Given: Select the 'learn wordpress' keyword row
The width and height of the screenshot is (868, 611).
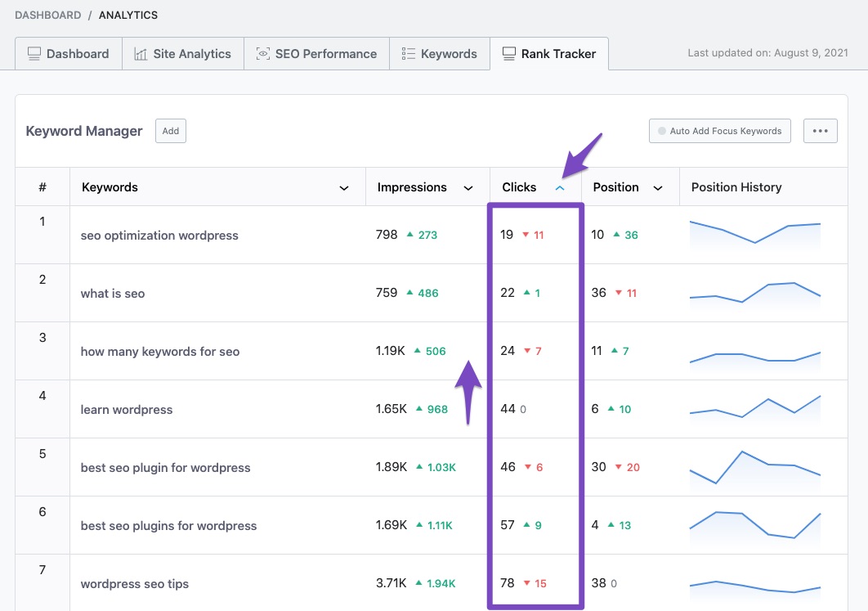Looking at the screenshot, I should (127, 410).
